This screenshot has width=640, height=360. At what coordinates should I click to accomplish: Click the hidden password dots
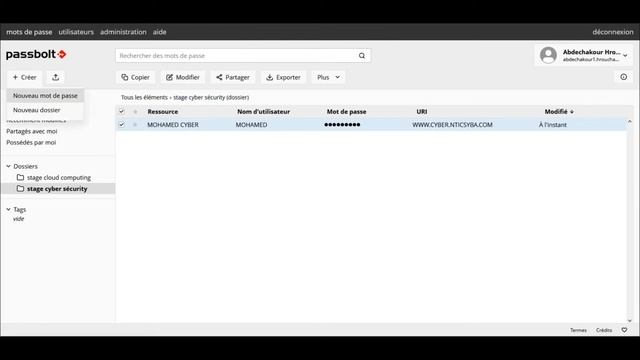342,124
